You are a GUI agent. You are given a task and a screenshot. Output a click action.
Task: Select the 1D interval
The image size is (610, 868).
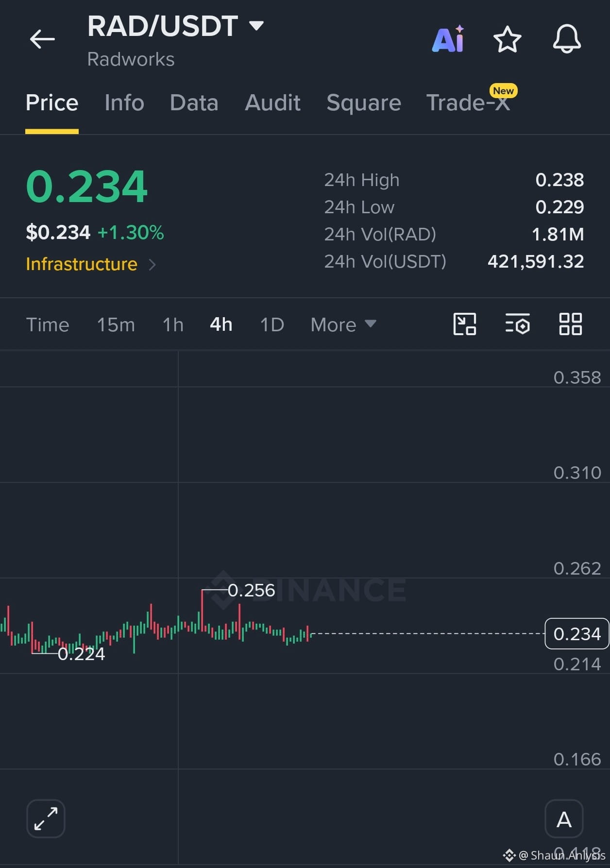point(272,324)
